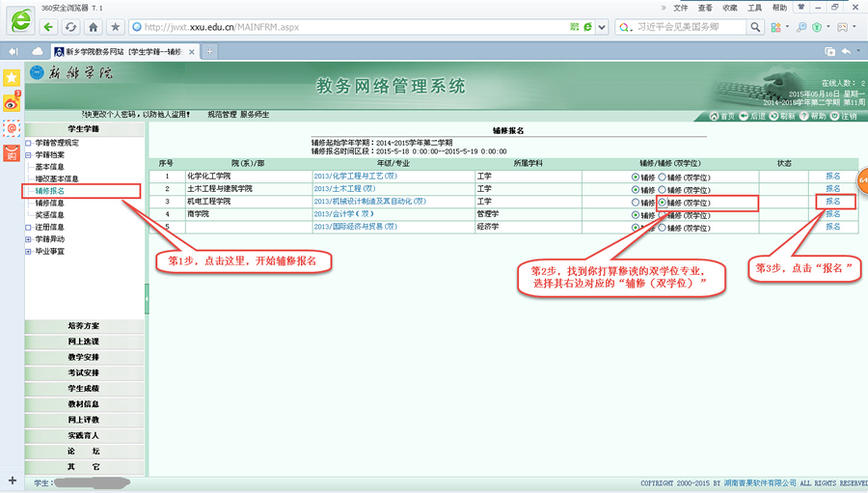Open the 帮助 browser menu

tap(779, 8)
